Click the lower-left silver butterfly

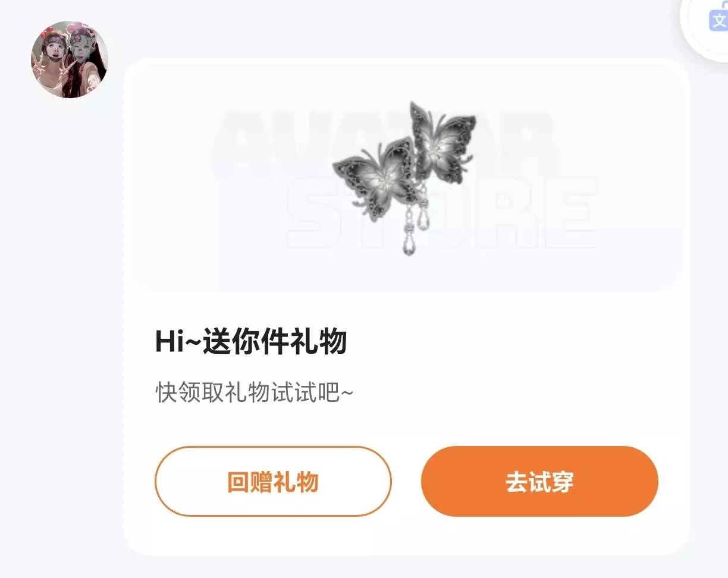tap(374, 178)
